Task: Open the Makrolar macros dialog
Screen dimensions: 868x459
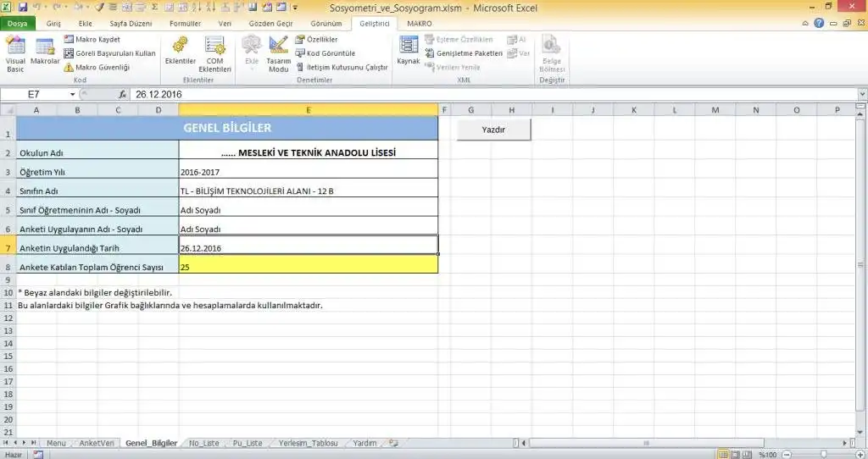Action: tap(45, 53)
